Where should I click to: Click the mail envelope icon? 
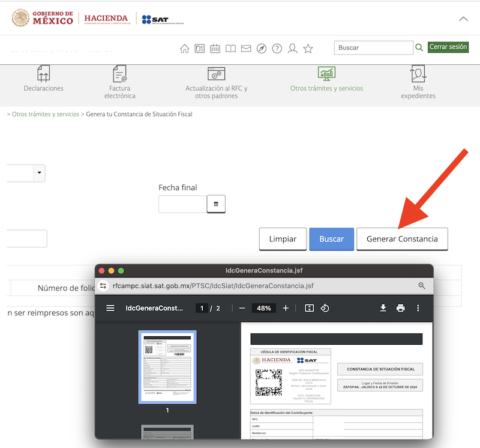pos(246,49)
